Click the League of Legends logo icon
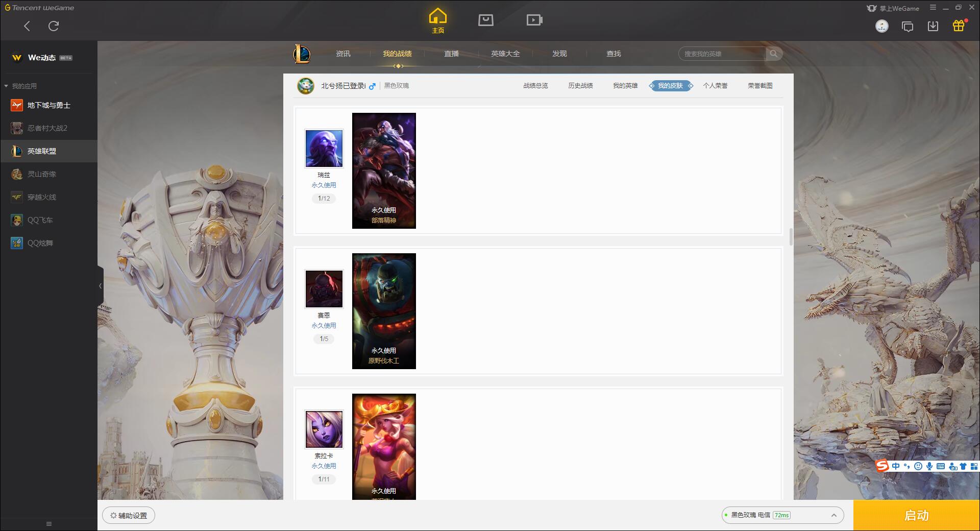980x531 pixels. (x=302, y=54)
